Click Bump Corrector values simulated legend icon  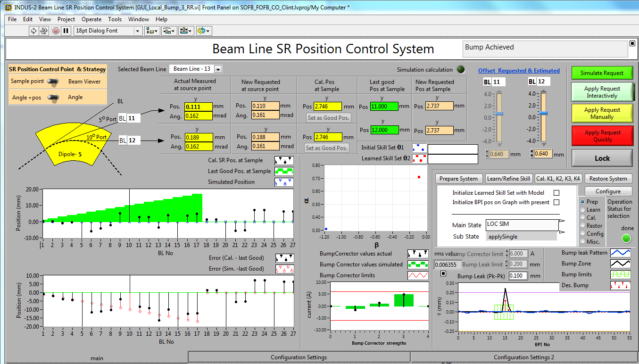pos(418,265)
